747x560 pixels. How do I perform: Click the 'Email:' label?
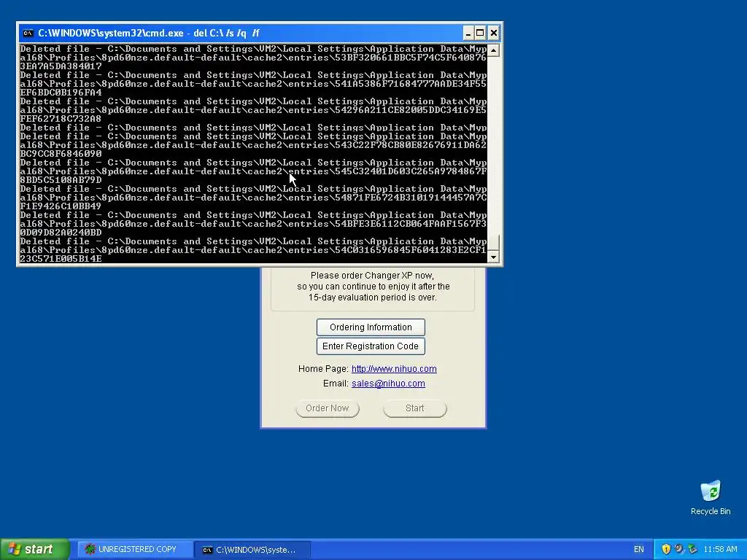[x=336, y=384]
